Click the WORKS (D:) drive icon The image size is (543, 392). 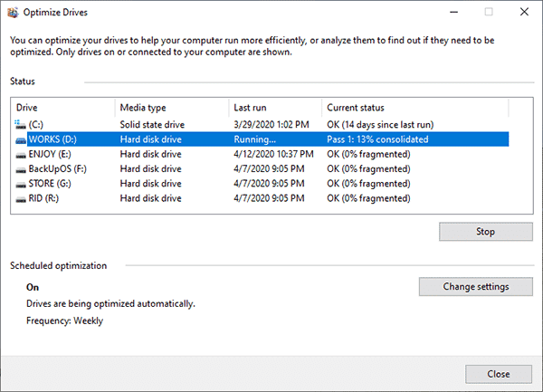click(x=21, y=140)
